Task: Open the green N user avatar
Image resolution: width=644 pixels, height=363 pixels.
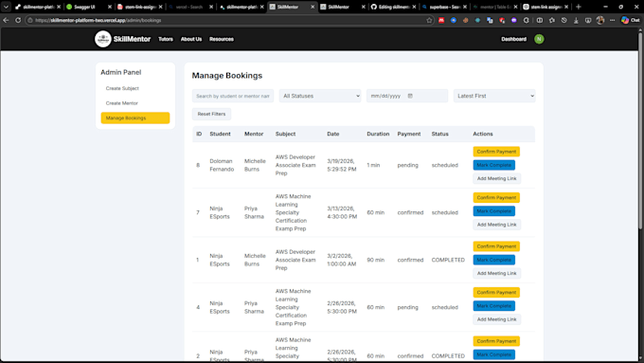Action: 539,39
